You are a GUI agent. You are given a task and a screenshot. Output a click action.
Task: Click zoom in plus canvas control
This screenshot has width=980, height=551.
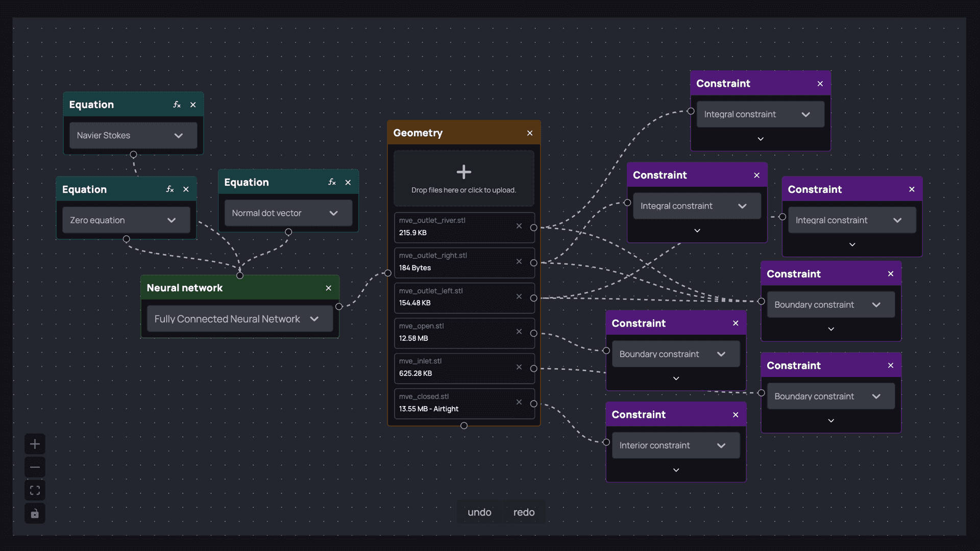point(35,444)
